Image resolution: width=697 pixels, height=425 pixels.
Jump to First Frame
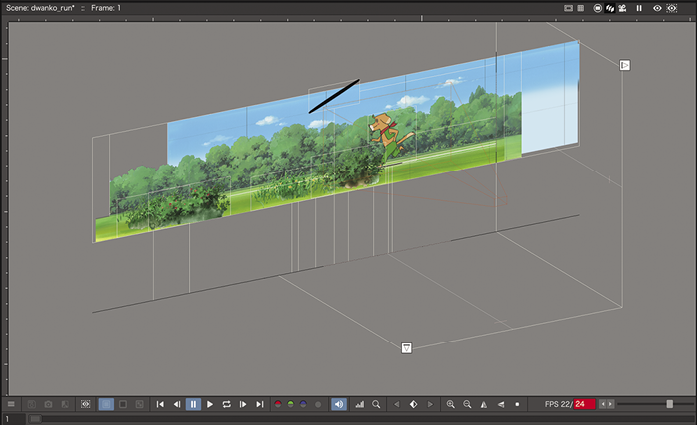pyautogui.click(x=160, y=404)
